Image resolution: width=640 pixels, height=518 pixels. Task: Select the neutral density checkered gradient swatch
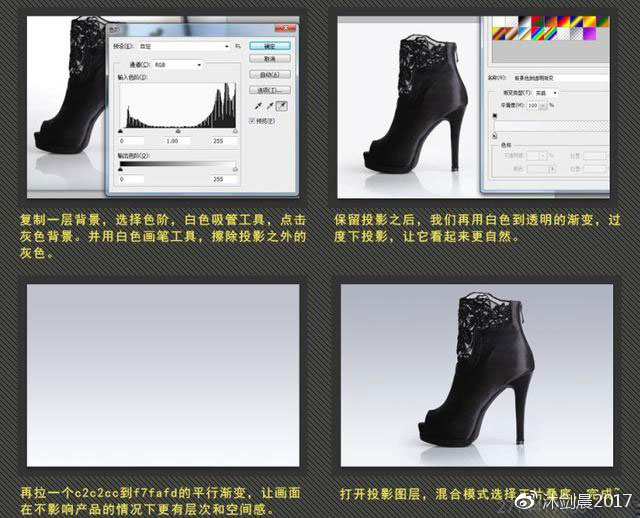pyautogui.click(x=576, y=34)
